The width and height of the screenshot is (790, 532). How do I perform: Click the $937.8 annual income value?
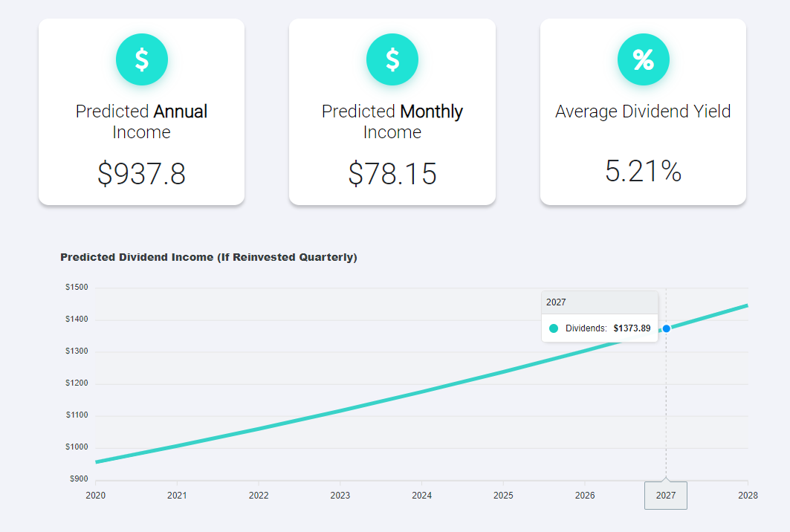141,174
